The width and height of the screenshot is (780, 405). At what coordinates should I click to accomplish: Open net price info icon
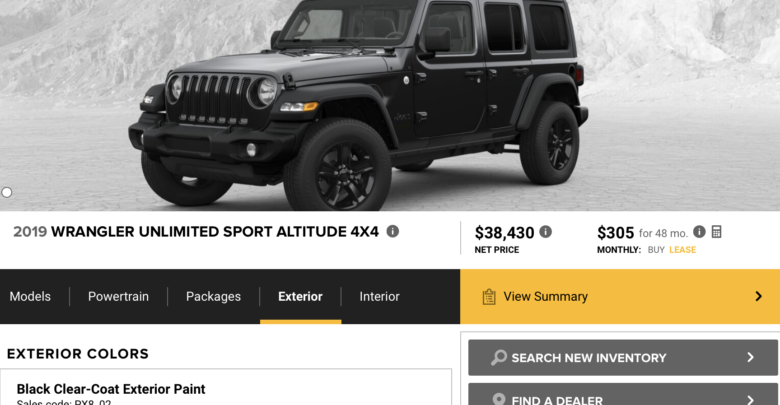point(545,231)
